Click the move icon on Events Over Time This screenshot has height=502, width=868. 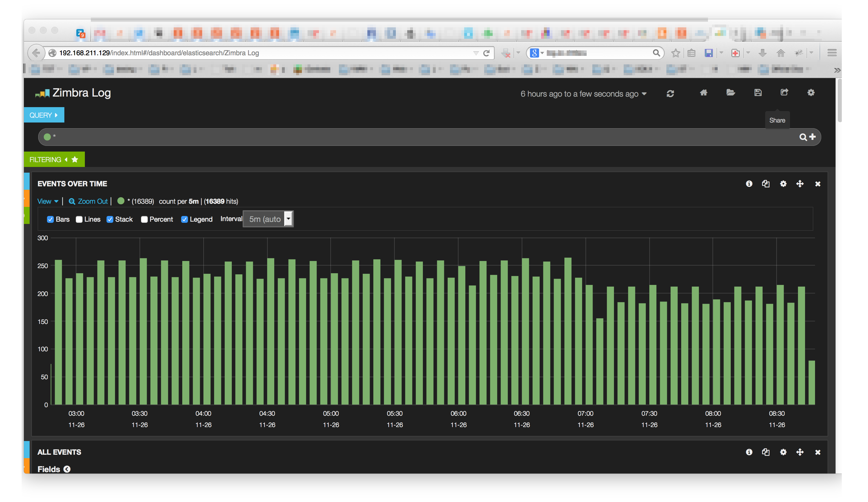click(800, 184)
